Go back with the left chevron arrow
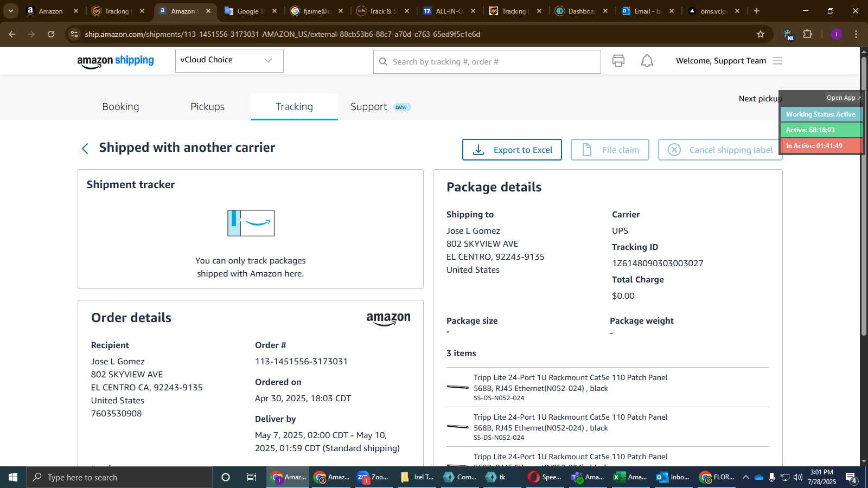 (85, 149)
